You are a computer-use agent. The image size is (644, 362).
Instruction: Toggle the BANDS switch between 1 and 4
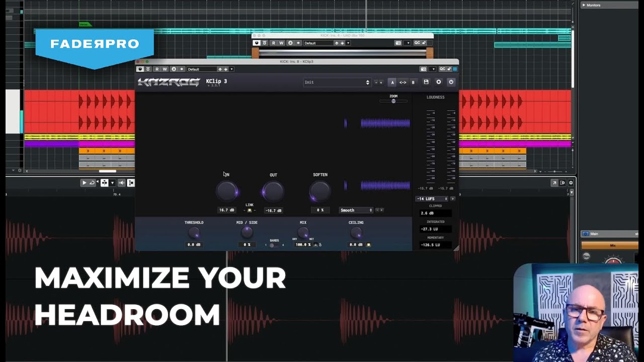tap(274, 245)
